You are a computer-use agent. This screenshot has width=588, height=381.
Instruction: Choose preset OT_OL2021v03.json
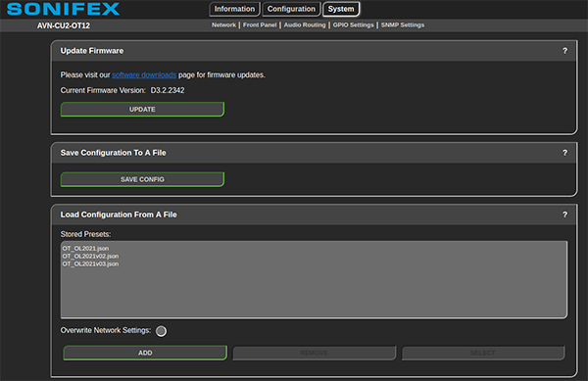(90, 264)
